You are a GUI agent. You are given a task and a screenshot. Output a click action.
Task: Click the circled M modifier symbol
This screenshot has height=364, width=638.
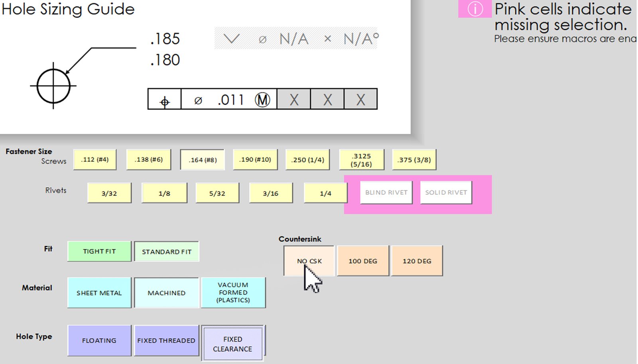(x=262, y=99)
